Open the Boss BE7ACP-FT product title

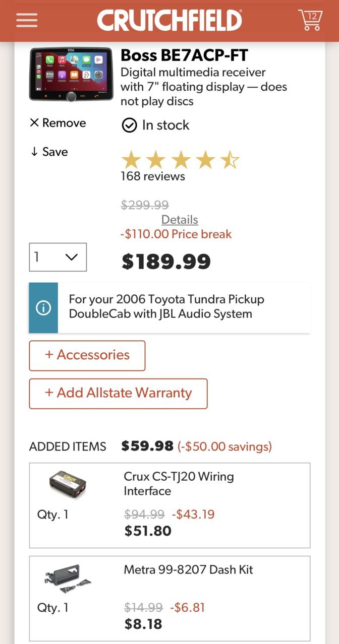tap(184, 55)
